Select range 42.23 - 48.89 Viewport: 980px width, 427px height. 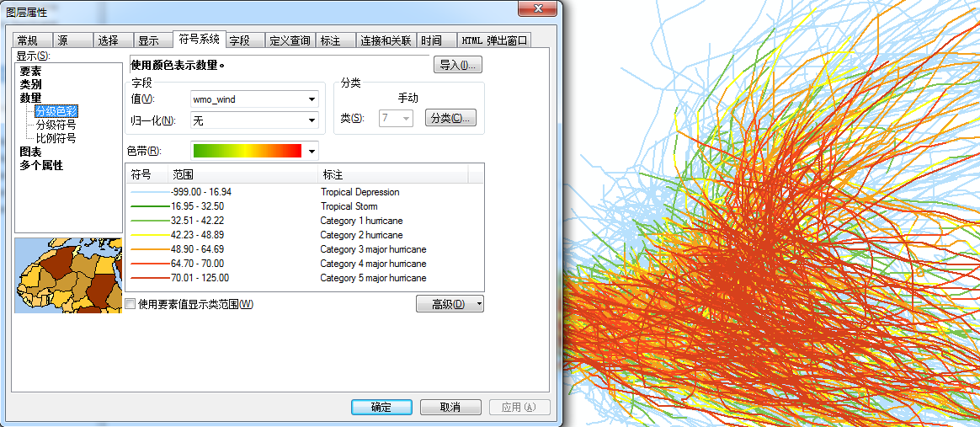pos(197,235)
